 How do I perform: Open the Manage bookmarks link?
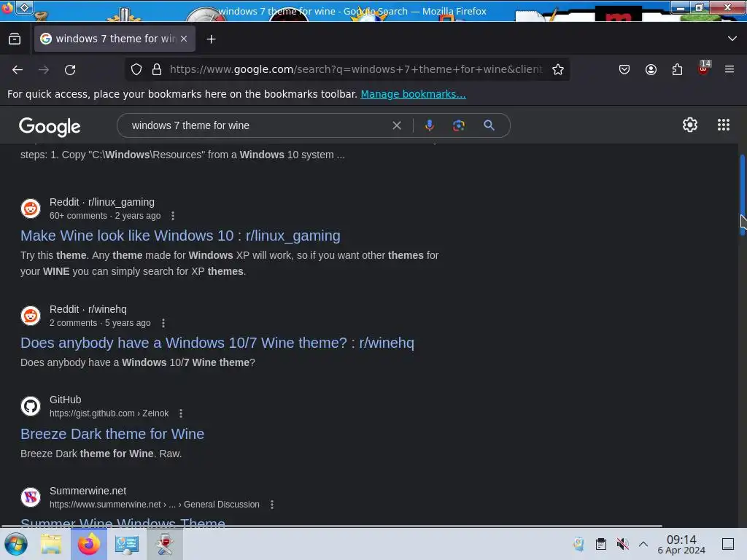[413, 94]
